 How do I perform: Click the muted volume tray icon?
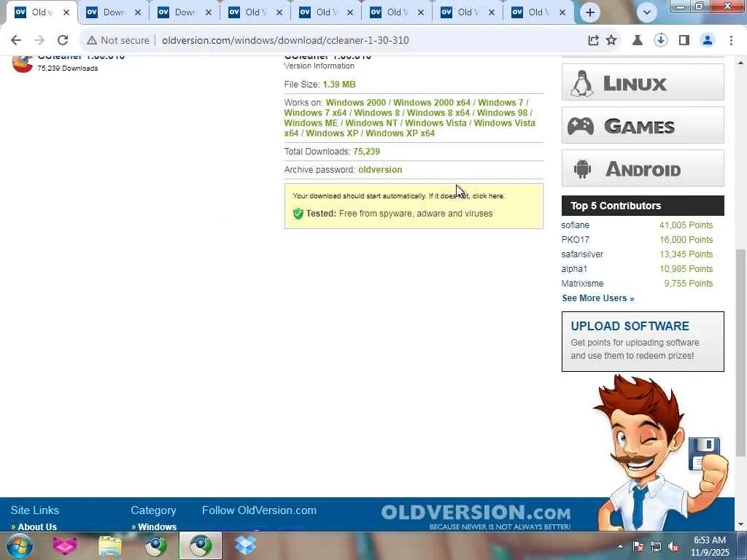pos(673,547)
